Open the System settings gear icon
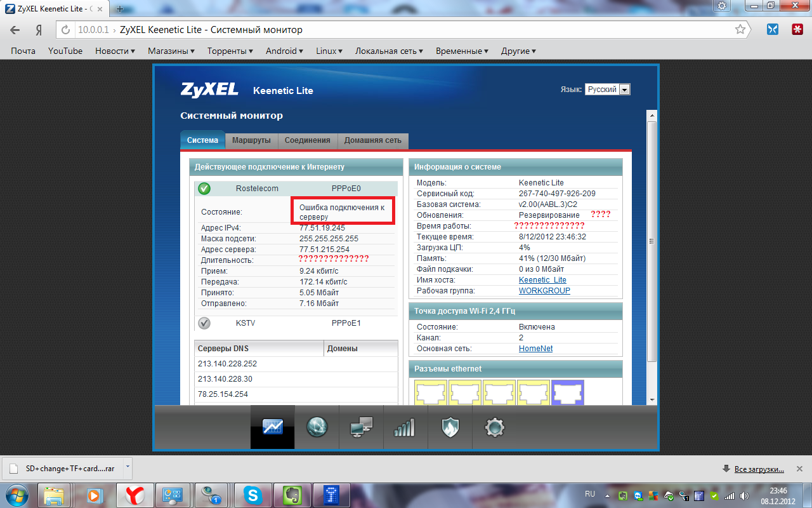The image size is (812, 508). pyautogui.click(x=494, y=427)
